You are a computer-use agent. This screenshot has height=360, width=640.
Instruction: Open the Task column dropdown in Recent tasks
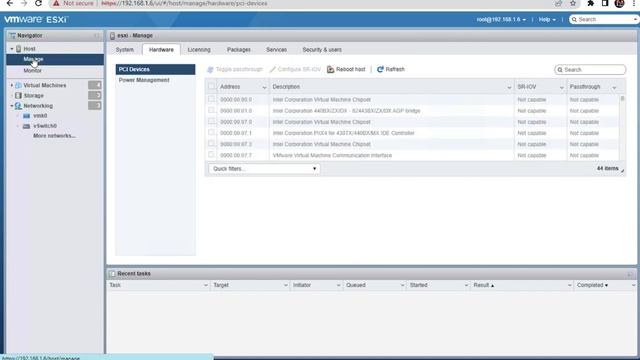tap(205, 285)
